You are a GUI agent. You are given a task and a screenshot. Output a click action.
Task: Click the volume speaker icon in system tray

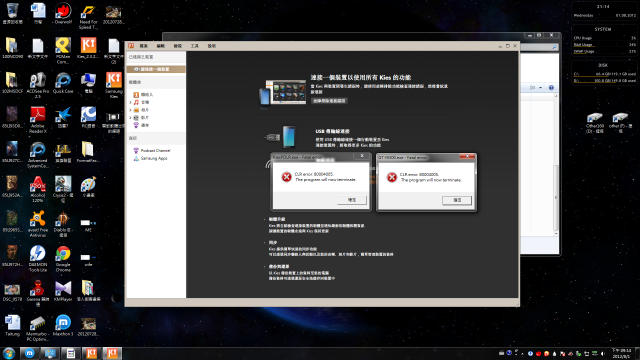pos(603,354)
